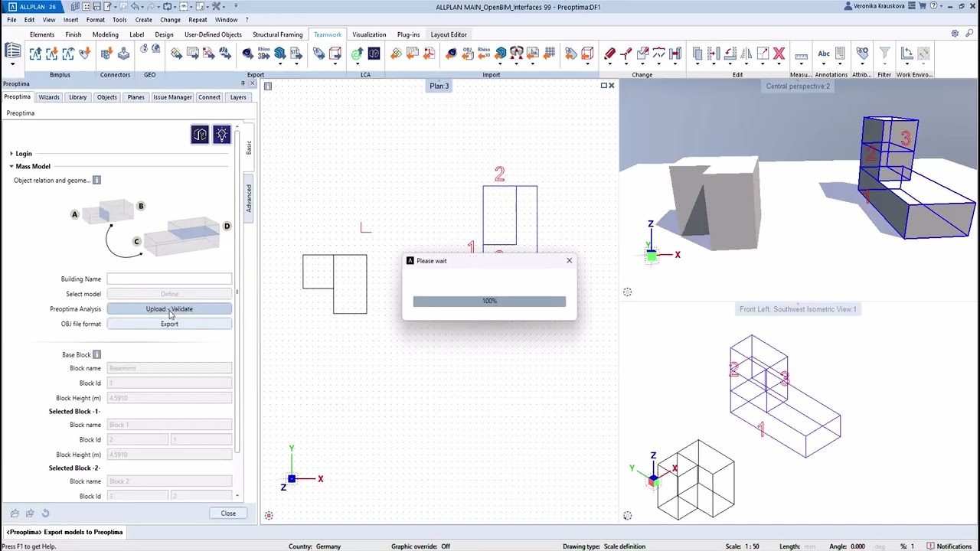The width and height of the screenshot is (980, 551).
Task: Select the Advanced vertical tab
Action: [248, 198]
